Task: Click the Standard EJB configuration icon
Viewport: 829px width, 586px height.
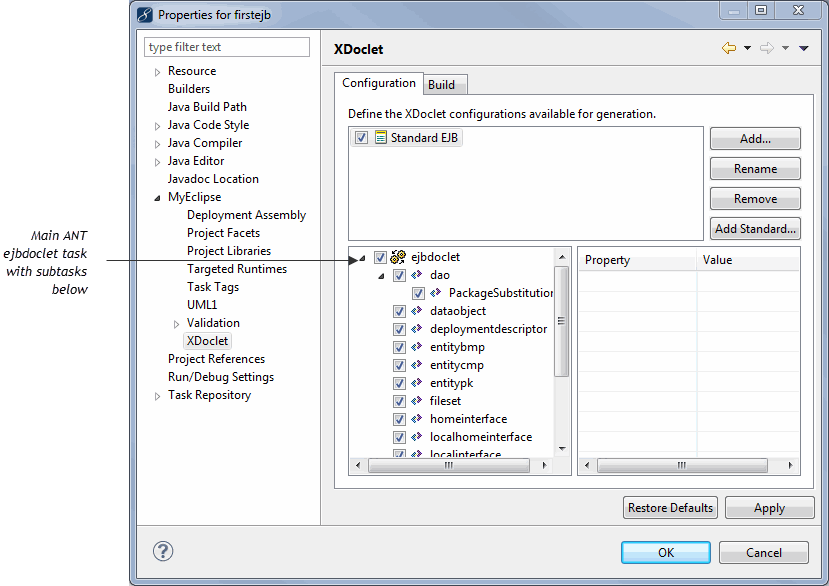Action: 380,137
